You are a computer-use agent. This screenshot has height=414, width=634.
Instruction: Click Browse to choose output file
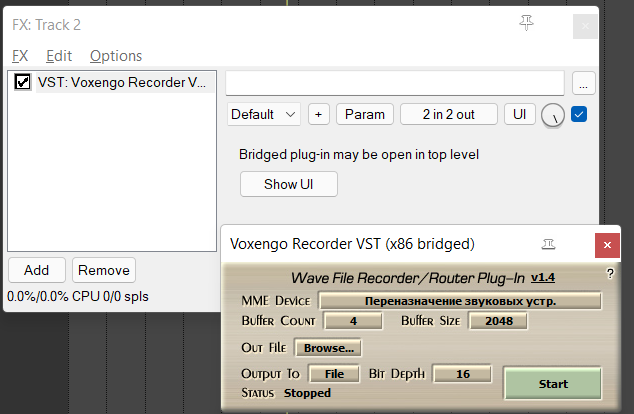click(329, 348)
